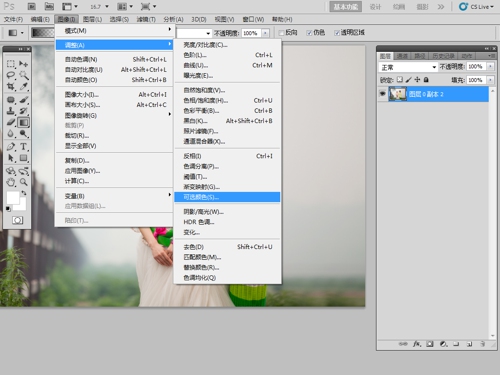
Task: Select the Rectangular Marquee tool
Action: pyautogui.click(x=11, y=63)
